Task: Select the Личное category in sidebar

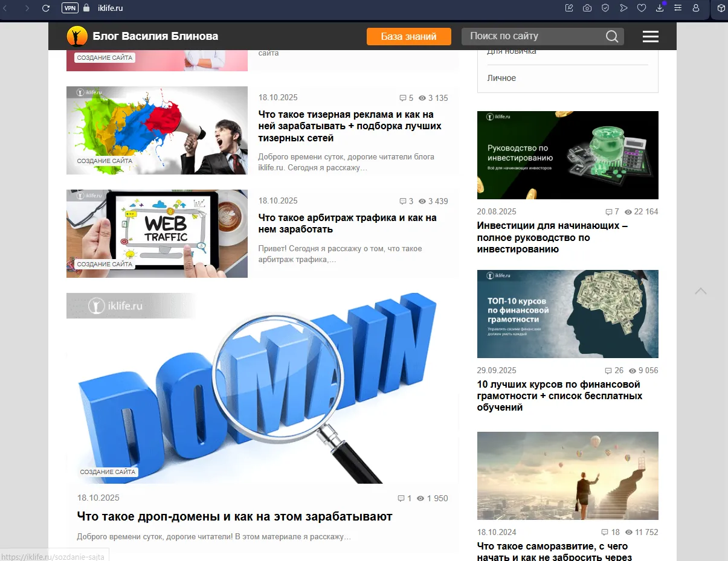Action: pos(501,78)
